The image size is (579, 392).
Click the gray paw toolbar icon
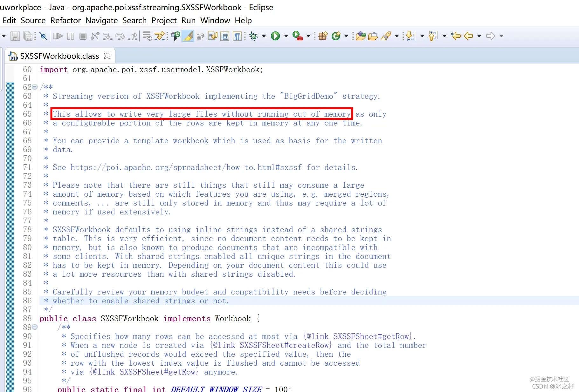click(200, 36)
